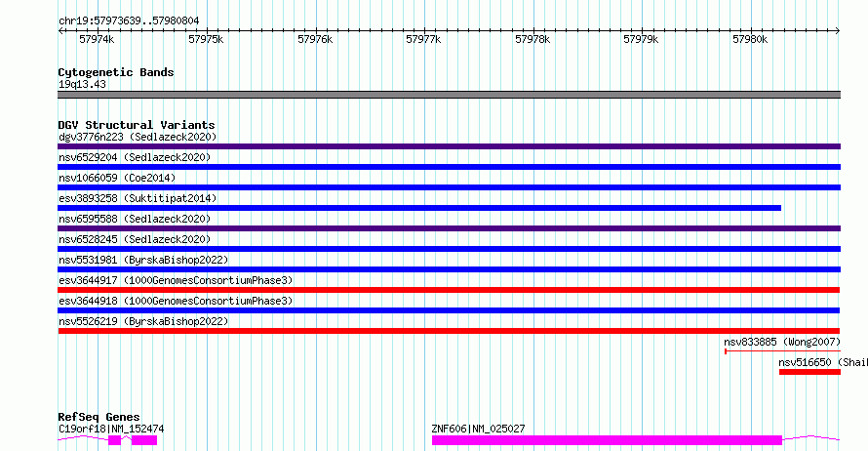
Task: Open the nsv5526219 (ByrskaBishop2022) label
Action: pos(143,321)
